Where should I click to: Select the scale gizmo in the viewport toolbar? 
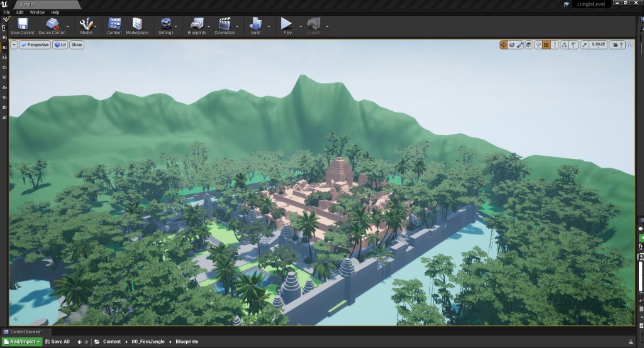521,45
